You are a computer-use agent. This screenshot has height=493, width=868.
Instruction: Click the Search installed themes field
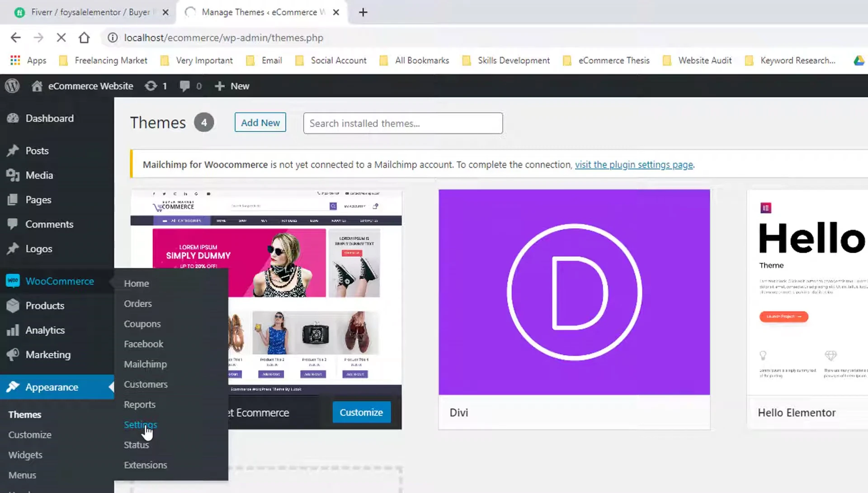point(402,123)
